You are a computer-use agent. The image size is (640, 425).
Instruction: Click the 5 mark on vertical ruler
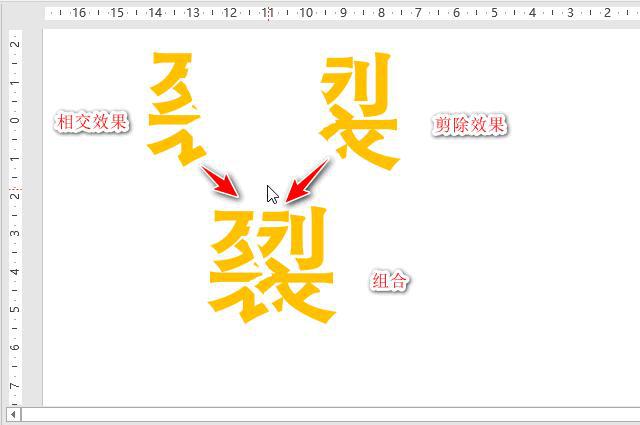[14, 309]
